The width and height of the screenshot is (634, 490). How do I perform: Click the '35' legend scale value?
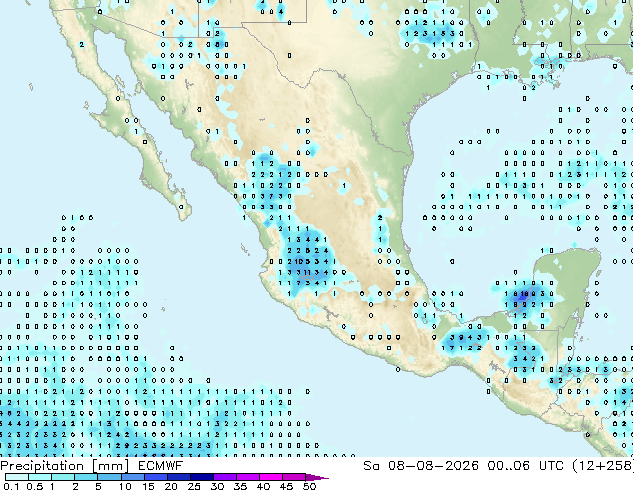pos(240,486)
